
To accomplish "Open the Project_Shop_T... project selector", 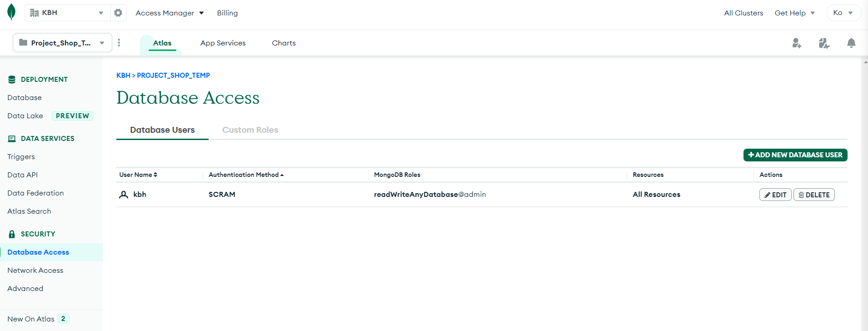I will pos(62,43).
